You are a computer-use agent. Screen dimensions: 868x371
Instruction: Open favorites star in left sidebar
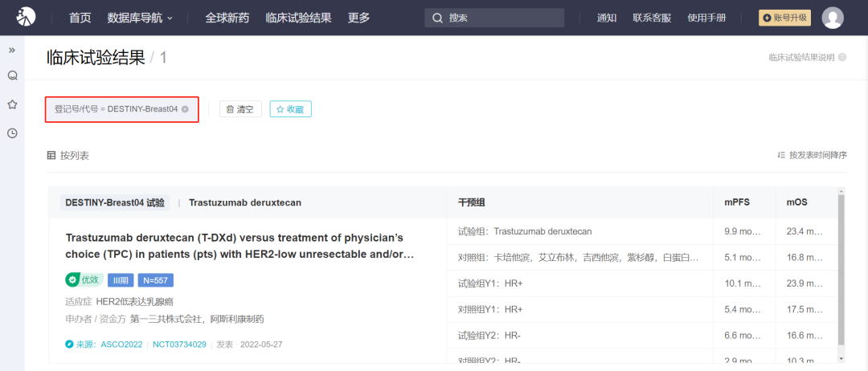[x=12, y=104]
